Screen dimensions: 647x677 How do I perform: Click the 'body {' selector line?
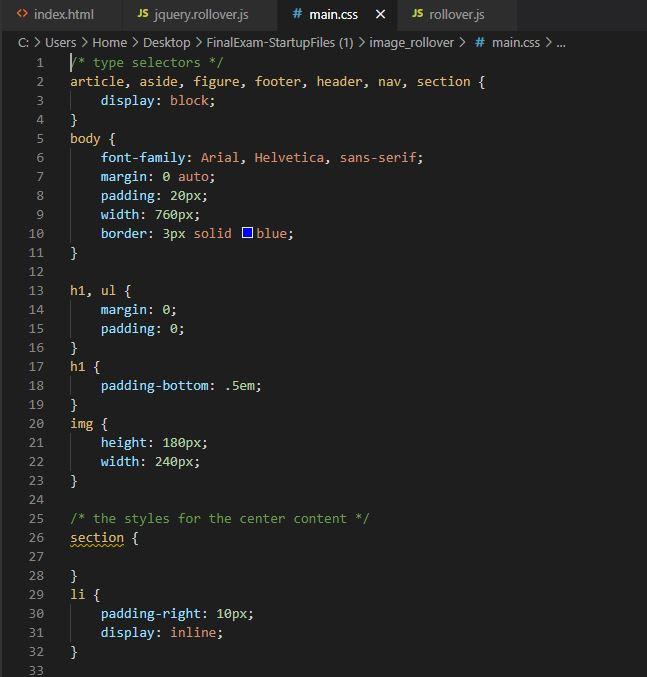(x=92, y=139)
